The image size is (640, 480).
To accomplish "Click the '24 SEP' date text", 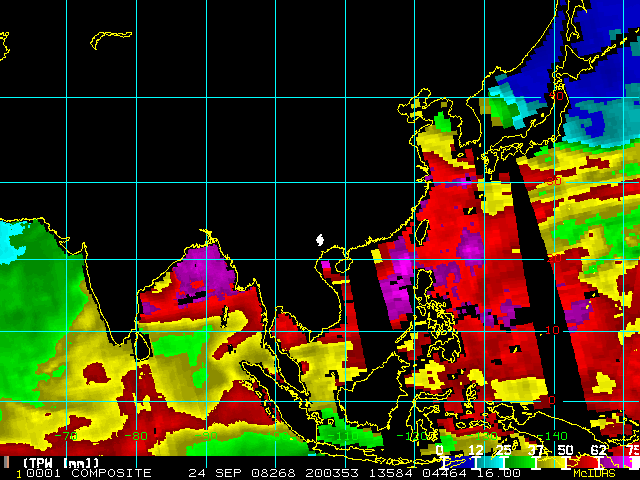I will coord(217,473).
